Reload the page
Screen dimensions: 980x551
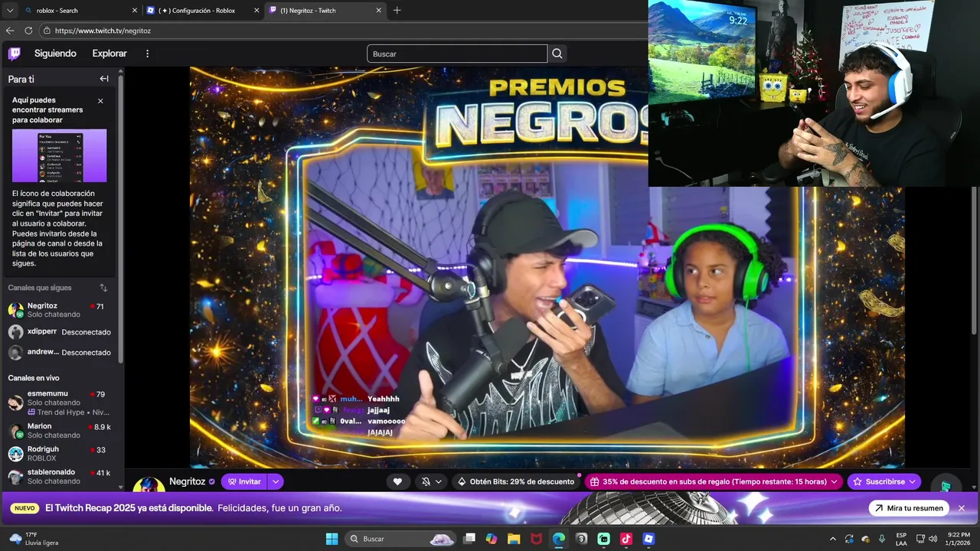28,31
